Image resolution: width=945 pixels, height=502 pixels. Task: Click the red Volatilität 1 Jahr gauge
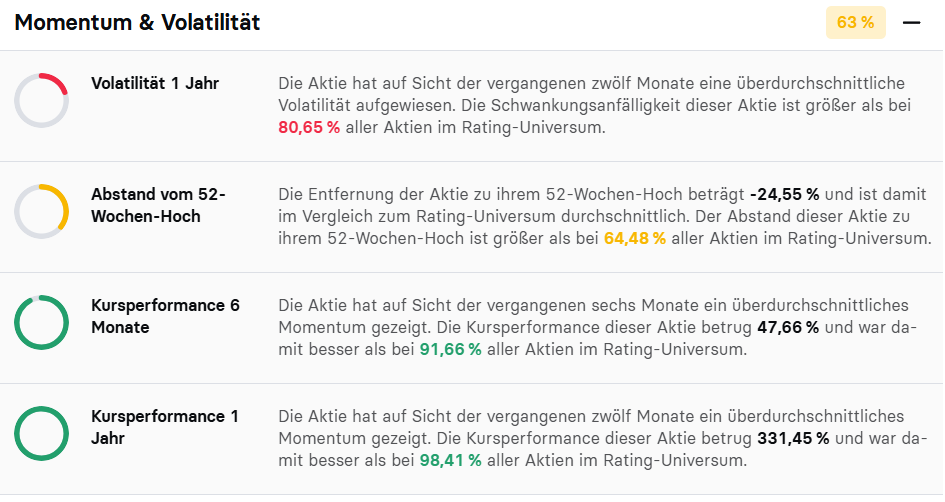coord(42,100)
